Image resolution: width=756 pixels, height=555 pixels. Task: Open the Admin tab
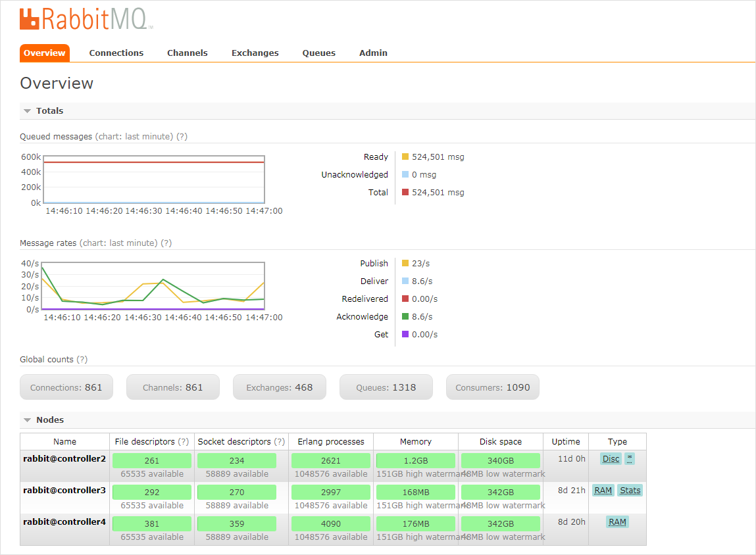coord(373,53)
